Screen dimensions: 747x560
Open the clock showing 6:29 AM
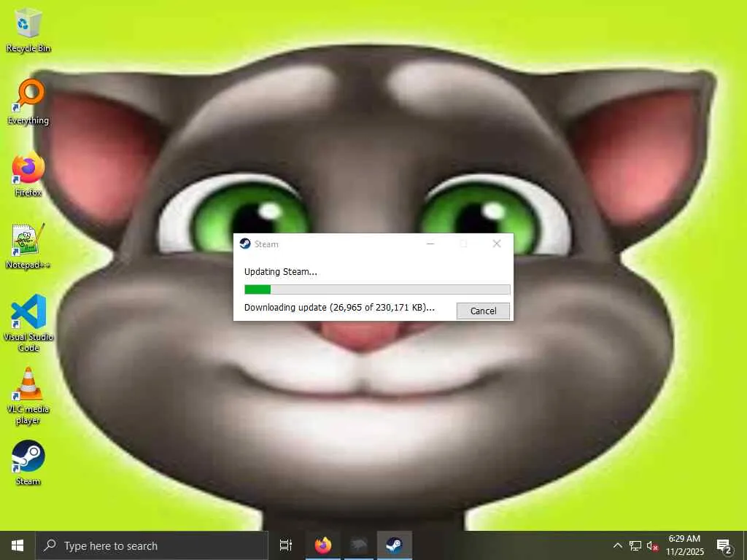pos(684,545)
